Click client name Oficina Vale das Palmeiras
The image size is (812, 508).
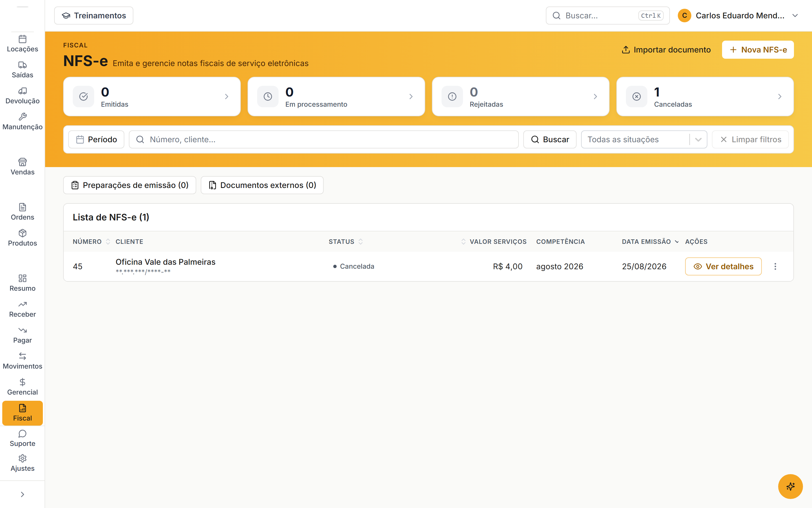click(x=166, y=262)
